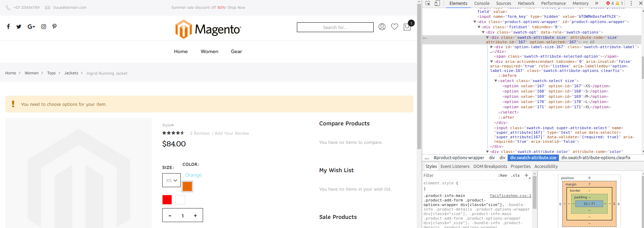
Task: Click the Facebook social icon
Action: click(8, 27)
